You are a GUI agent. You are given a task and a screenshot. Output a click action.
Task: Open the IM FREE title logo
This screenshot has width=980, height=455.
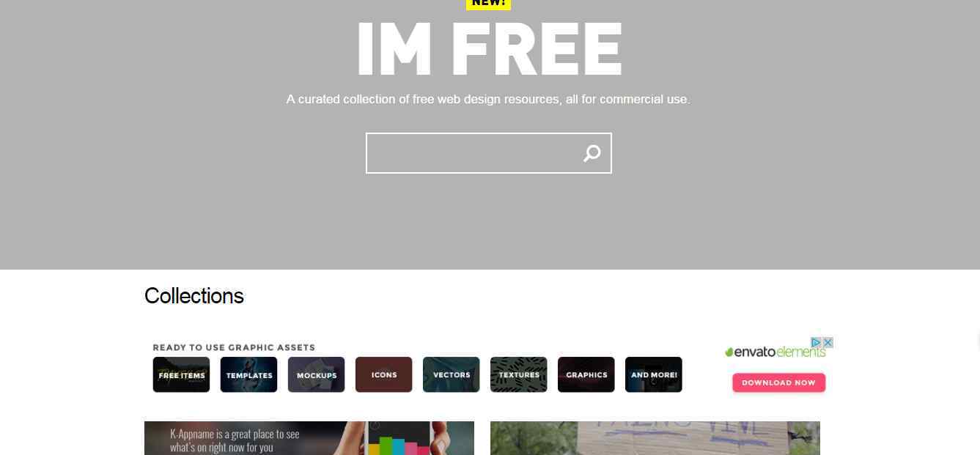[489, 51]
